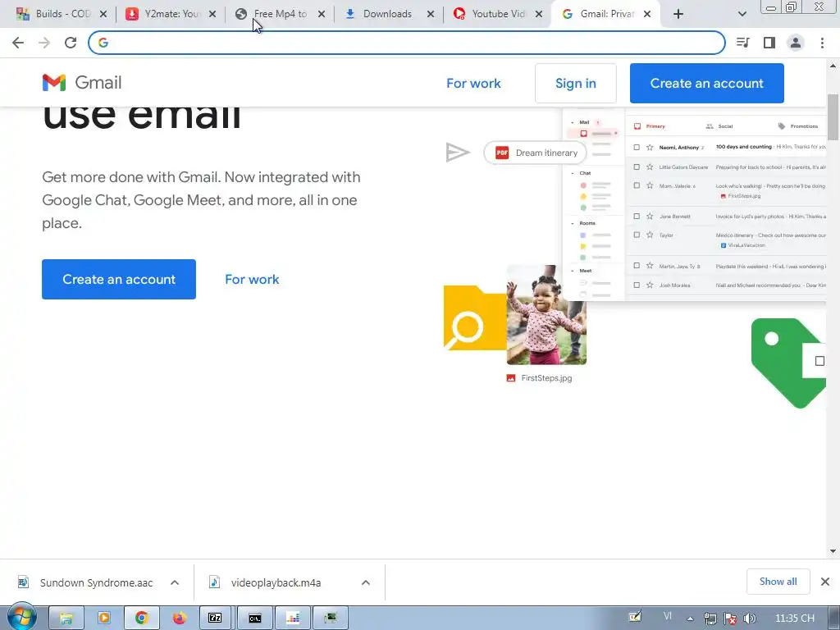Click the page scrollbar down arrow
Screen dimensions: 840x630
click(833, 551)
